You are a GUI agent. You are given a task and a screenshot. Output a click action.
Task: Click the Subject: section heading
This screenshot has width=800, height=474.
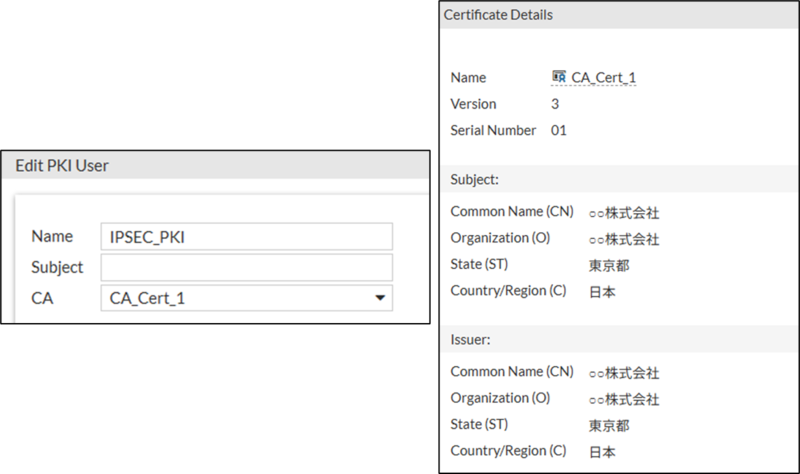(474, 180)
